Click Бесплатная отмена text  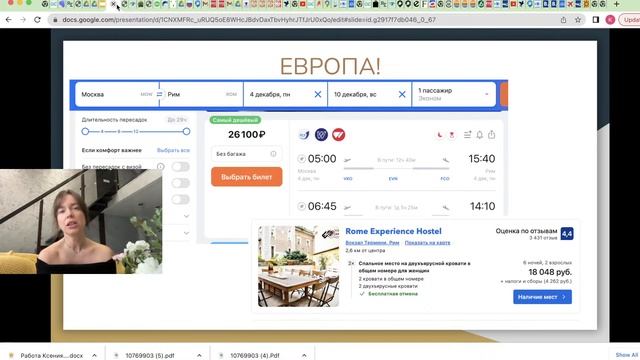[x=393, y=293]
